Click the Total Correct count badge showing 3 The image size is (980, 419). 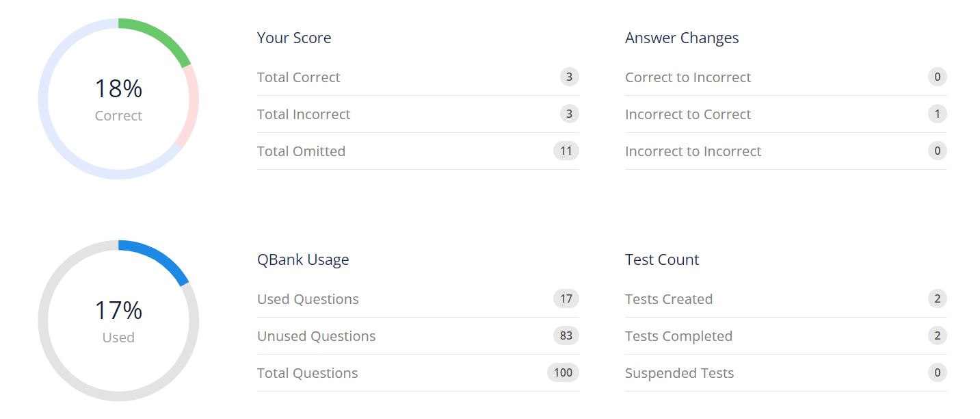click(568, 77)
